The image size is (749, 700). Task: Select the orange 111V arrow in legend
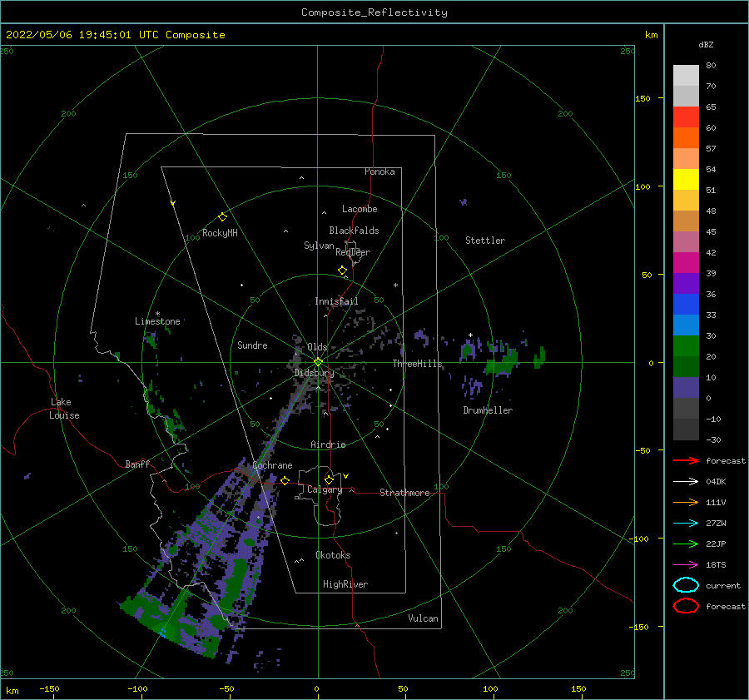[686, 502]
